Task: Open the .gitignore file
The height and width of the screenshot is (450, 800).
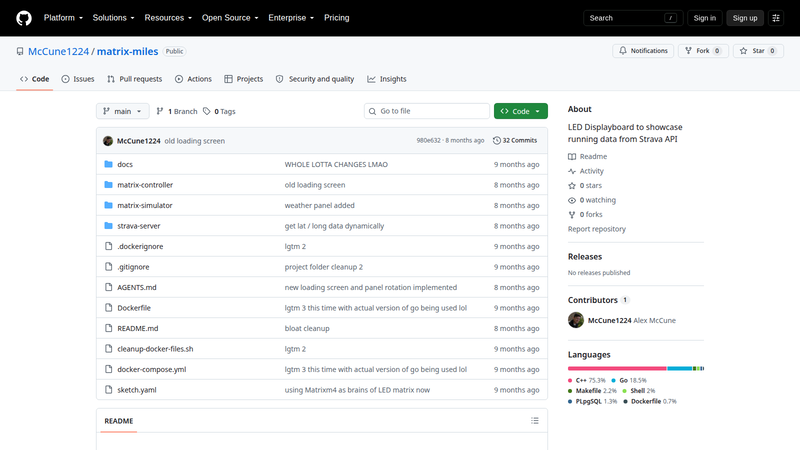Action: pos(133,267)
